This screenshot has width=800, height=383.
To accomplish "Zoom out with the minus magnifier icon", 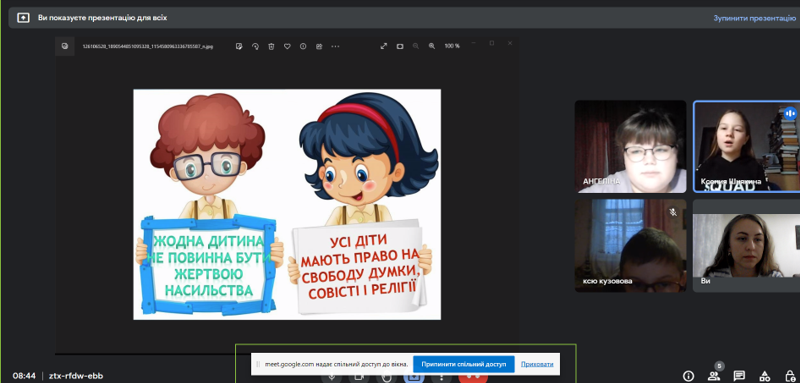I will [416, 46].
